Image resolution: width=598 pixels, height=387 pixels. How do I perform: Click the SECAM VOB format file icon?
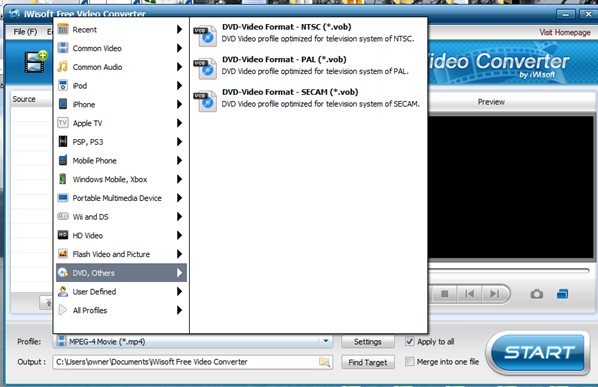coord(205,101)
